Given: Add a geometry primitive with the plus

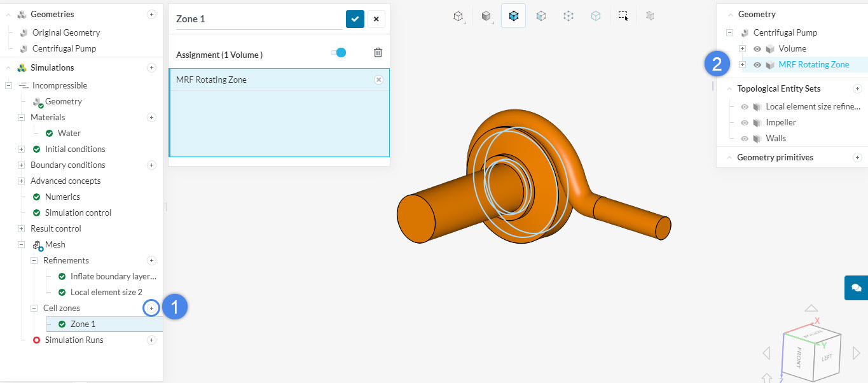Looking at the screenshot, I should click(857, 157).
